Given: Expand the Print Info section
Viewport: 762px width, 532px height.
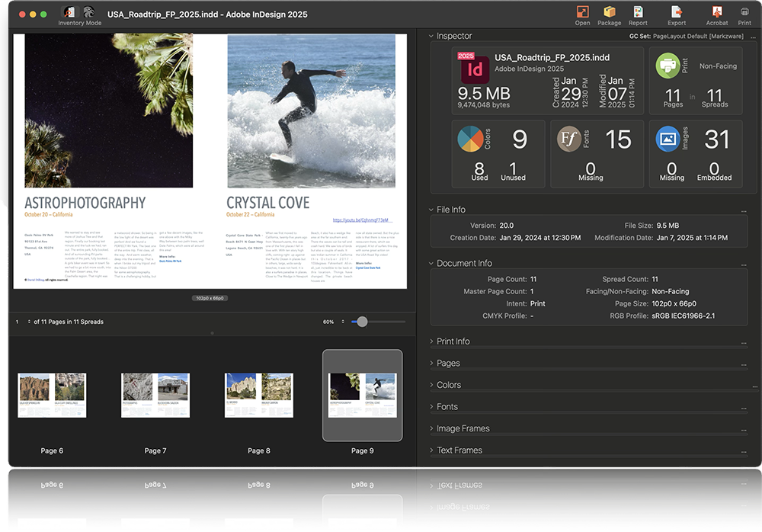Looking at the screenshot, I should click(431, 341).
